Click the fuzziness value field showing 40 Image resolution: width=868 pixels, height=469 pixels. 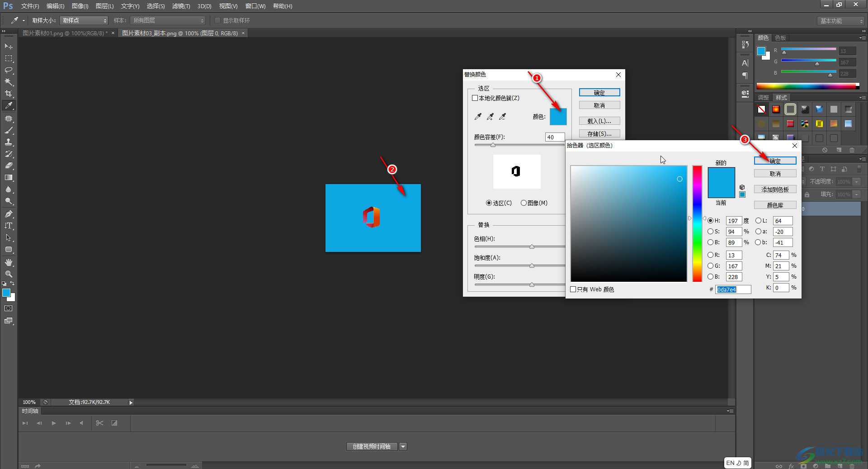coord(555,137)
